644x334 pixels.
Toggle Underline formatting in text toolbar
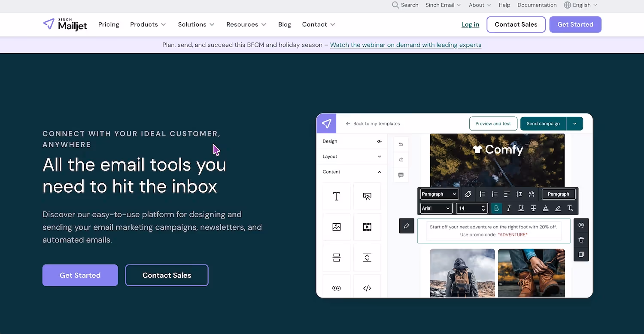(521, 208)
